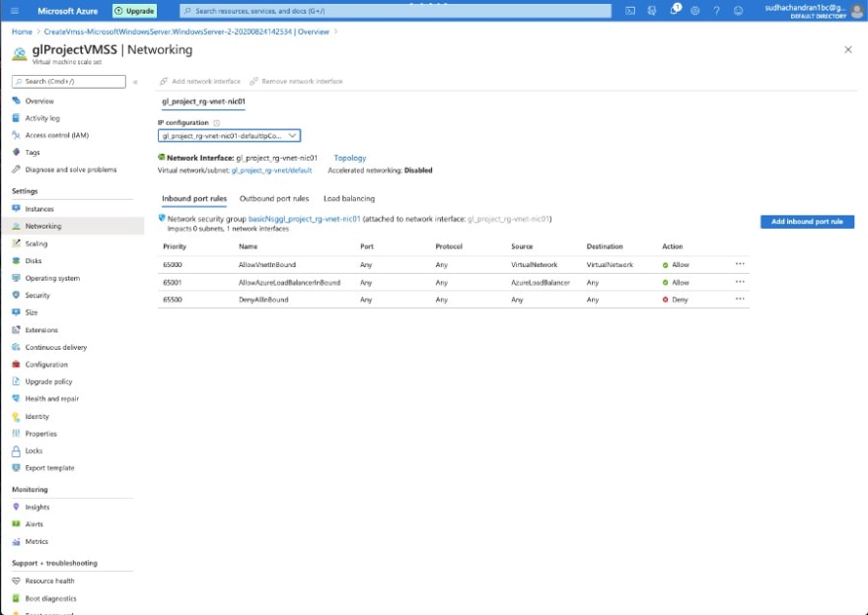This screenshot has height=615, width=868.
Task: Open basicNsggl_project_rg-vnet-nic01 security group link
Action: 305,219
